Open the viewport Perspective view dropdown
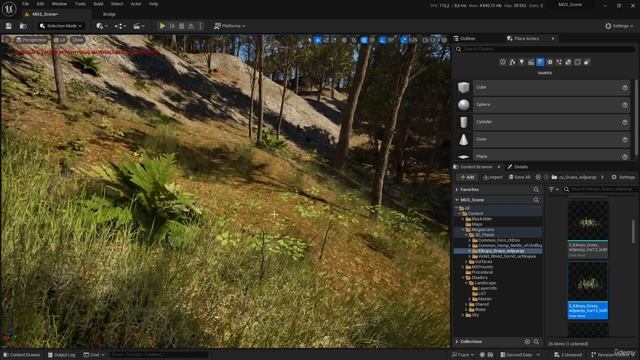The width and height of the screenshot is (640, 360). coord(31,40)
